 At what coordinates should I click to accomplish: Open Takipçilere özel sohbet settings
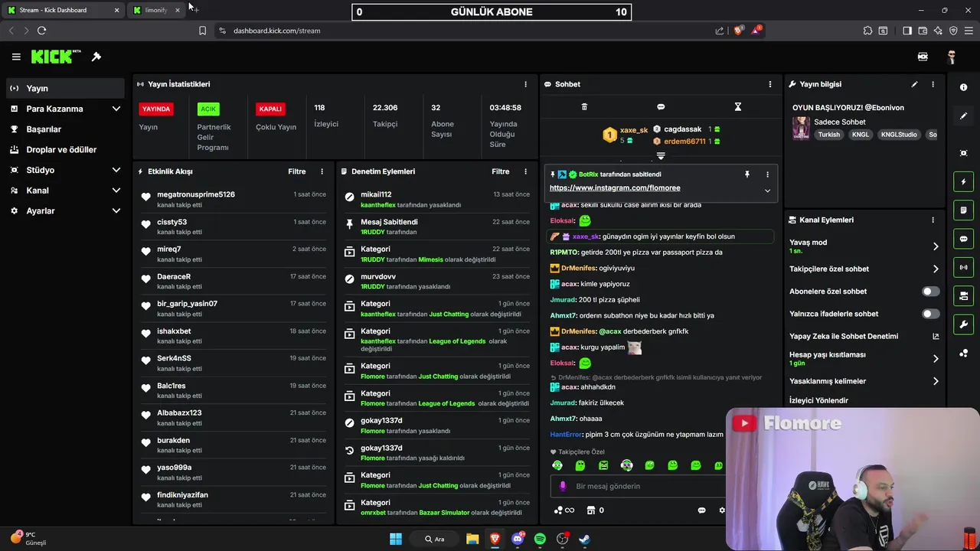[x=864, y=269]
